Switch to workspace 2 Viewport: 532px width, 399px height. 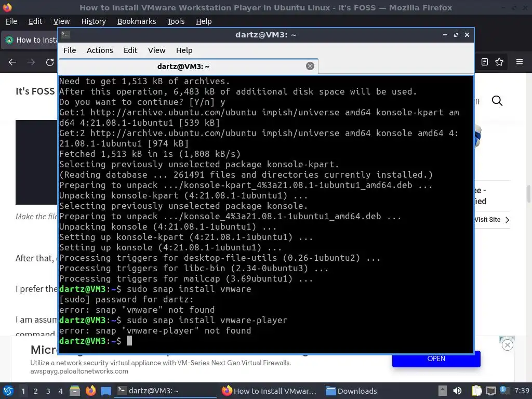tap(36, 391)
